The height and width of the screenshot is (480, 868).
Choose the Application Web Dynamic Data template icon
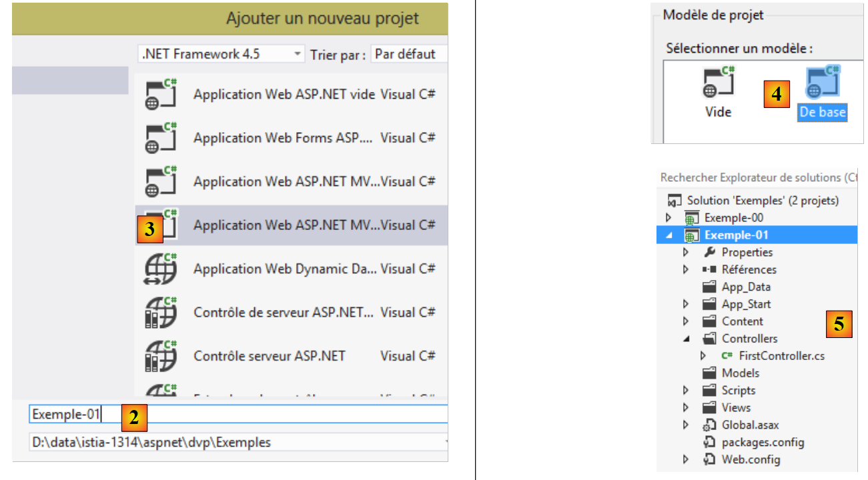click(161, 269)
